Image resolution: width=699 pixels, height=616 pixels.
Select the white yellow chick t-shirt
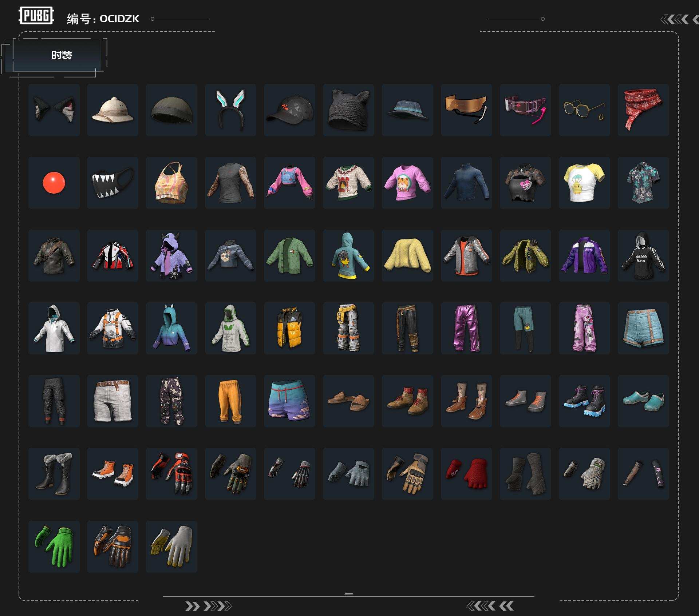(585, 183)
